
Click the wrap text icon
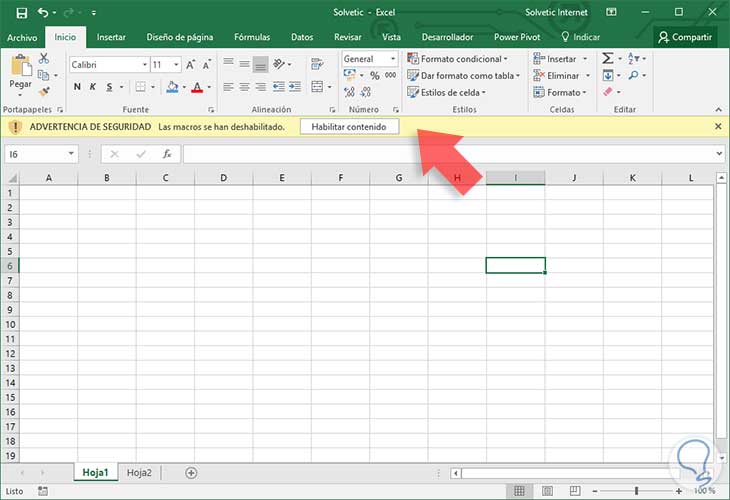[x=317, y=64]
